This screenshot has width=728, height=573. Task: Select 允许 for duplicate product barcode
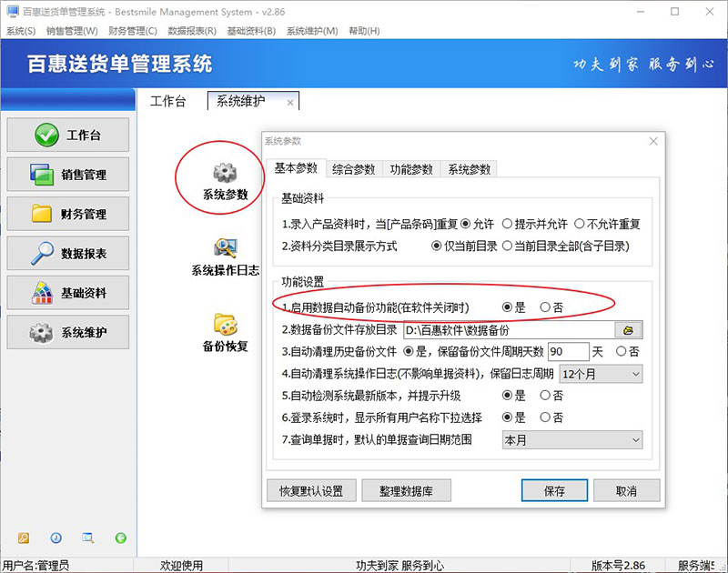tap(477, 224)
